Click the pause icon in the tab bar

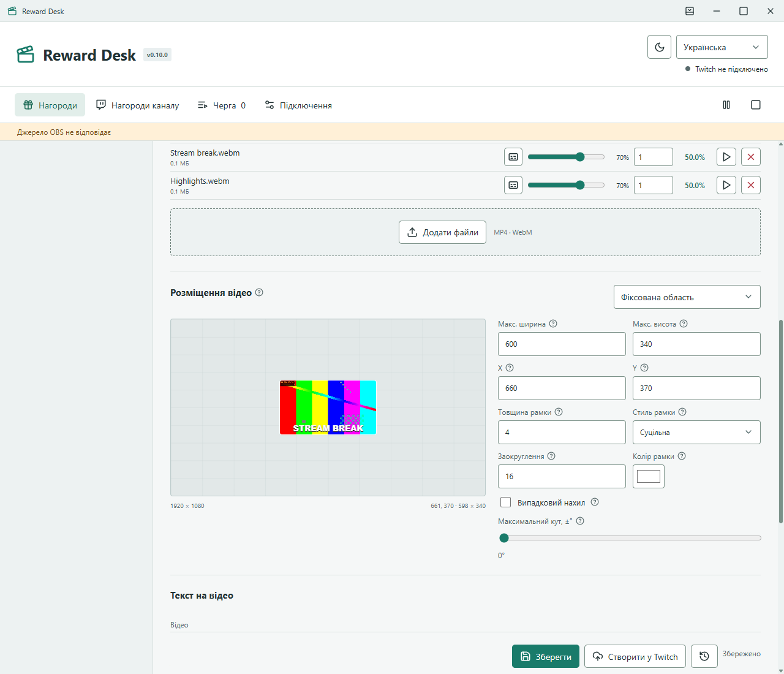pos(726,105)
